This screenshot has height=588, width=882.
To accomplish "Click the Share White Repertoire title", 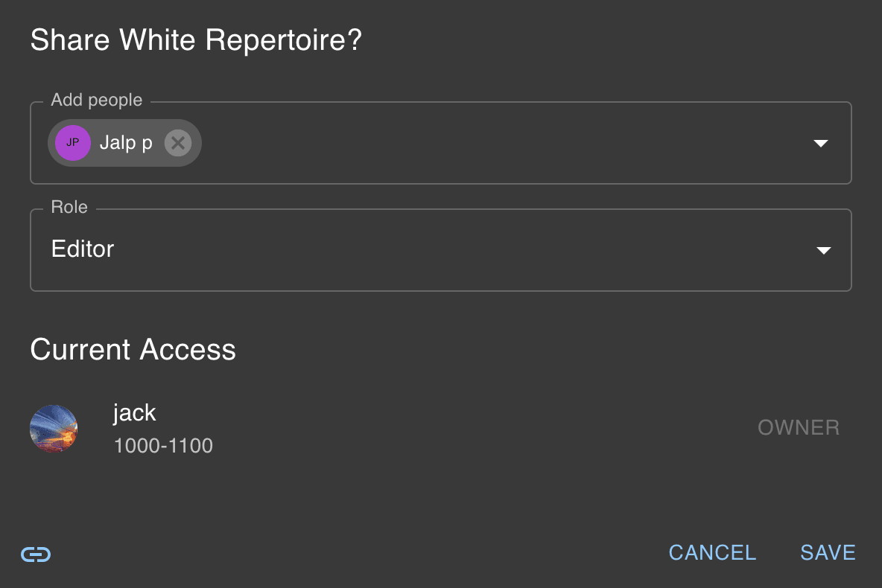I will [x=195, y=39].
